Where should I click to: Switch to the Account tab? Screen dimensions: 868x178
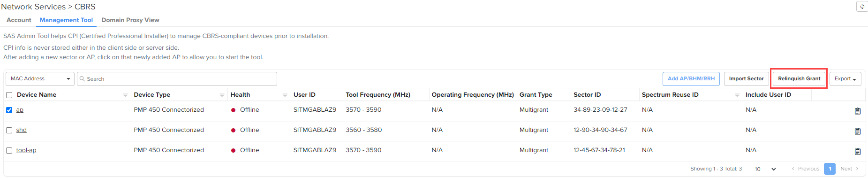click(x=19, y=20)
